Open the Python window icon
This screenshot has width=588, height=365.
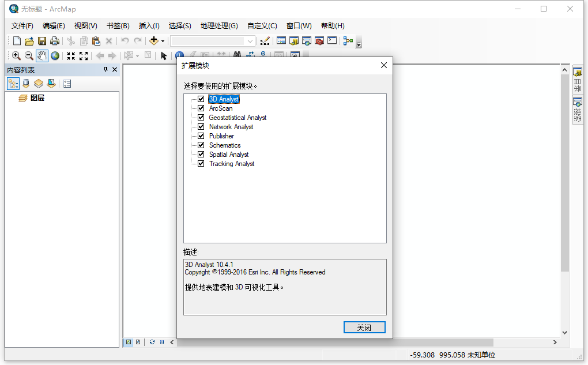click(332, 40)
